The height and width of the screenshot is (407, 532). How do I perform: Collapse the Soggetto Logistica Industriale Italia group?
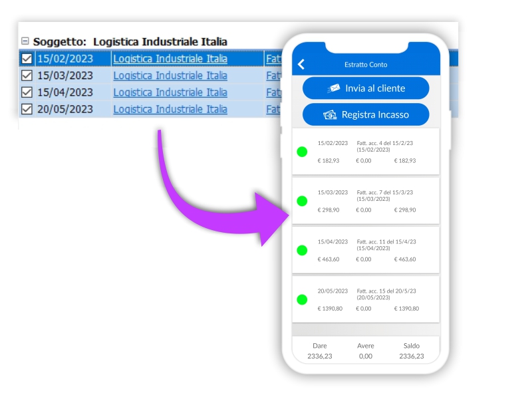click(x=25, y=41)
